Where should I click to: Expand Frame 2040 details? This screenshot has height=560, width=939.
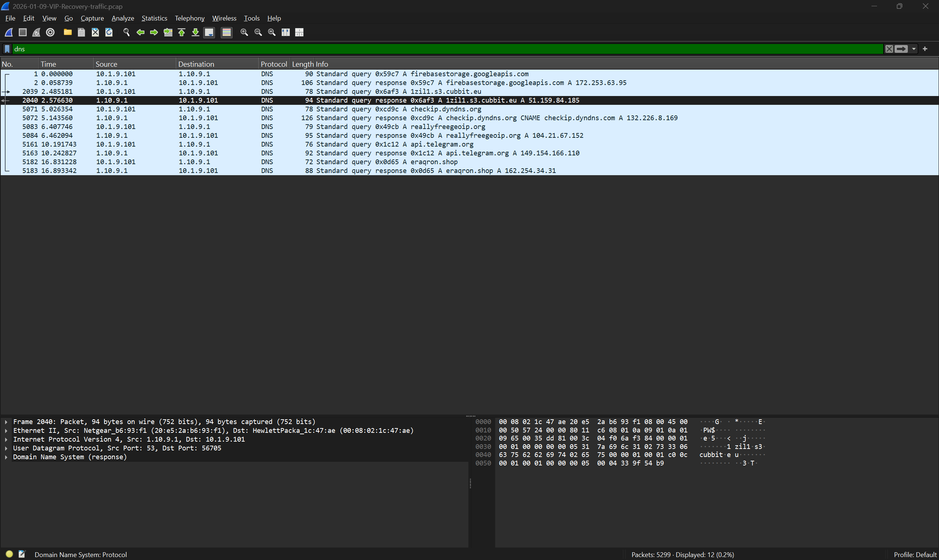6,422
